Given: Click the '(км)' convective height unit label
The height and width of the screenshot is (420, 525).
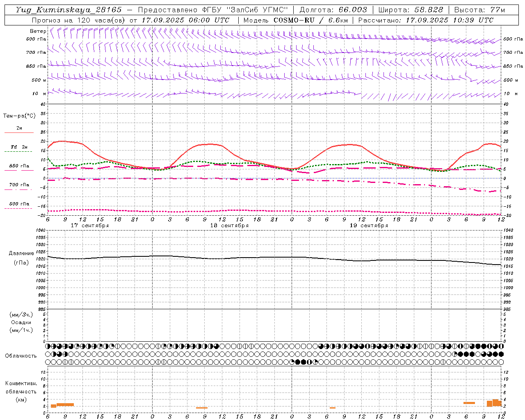Looking at the screenshot, I should [x=21, y=399].
